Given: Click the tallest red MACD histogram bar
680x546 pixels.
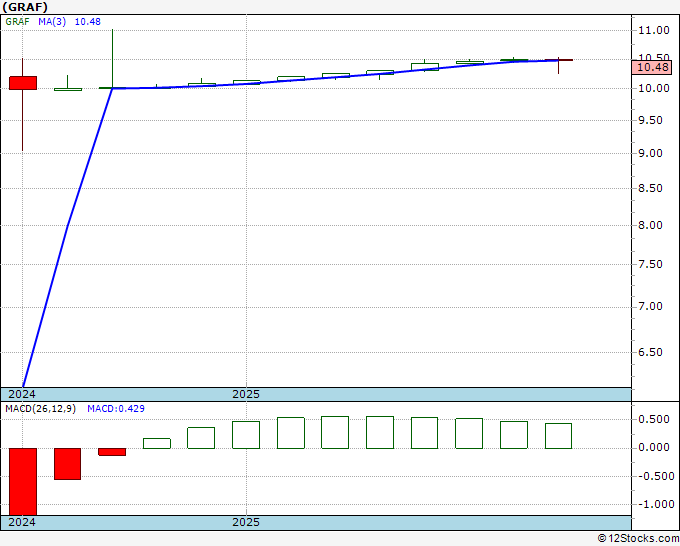Looking at the screenshot, I should (23, 482).
